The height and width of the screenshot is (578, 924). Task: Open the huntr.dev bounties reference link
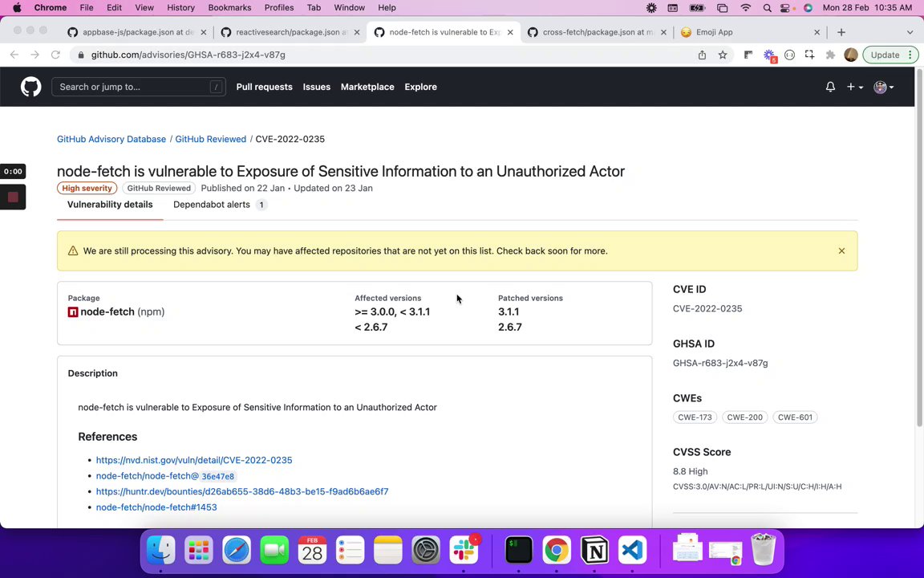click(242, 491)
